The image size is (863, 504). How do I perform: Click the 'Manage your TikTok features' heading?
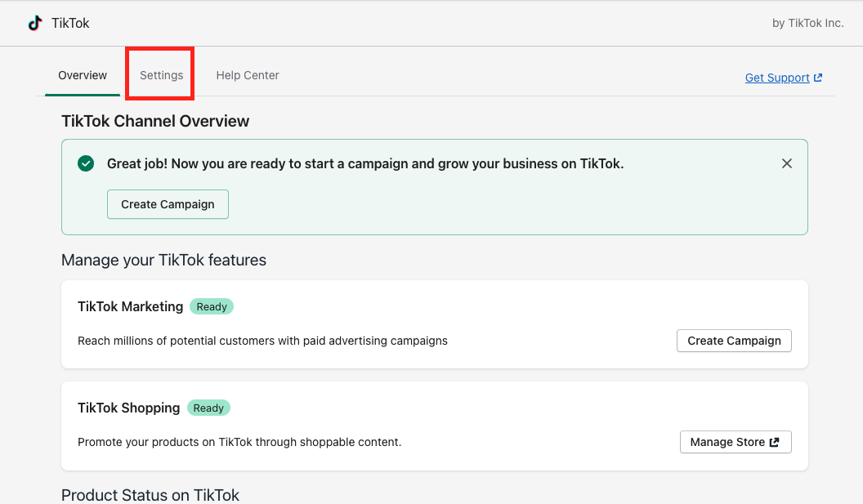[163, 260]
